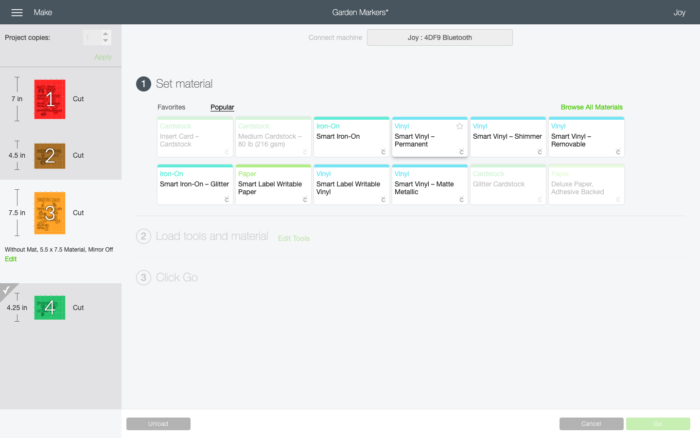Click the 4.25 in length label
Viewport: 700px width, 438px height.
[17, 308]
